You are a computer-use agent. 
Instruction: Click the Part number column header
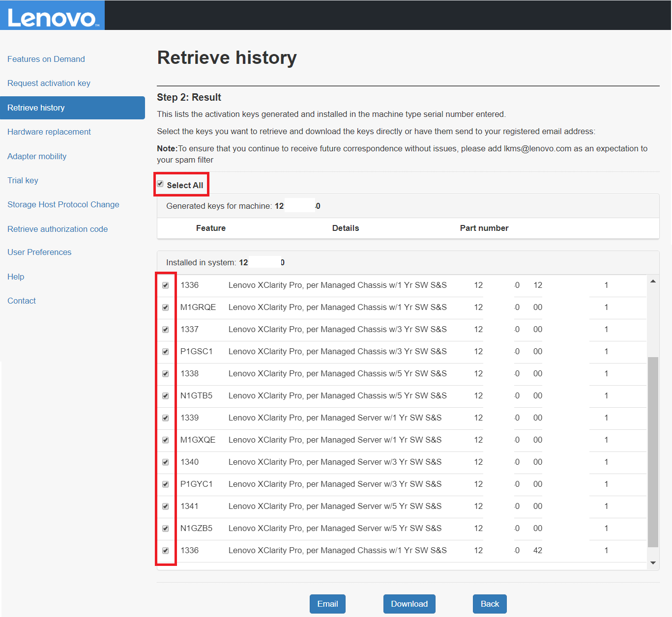(x=484, y=228)
